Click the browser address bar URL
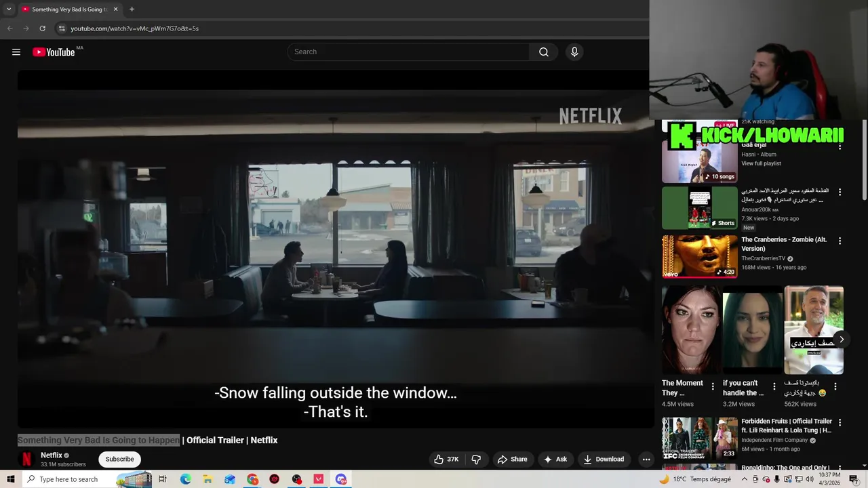This screenshot has height=488, width=868. (x=134, y=28)
